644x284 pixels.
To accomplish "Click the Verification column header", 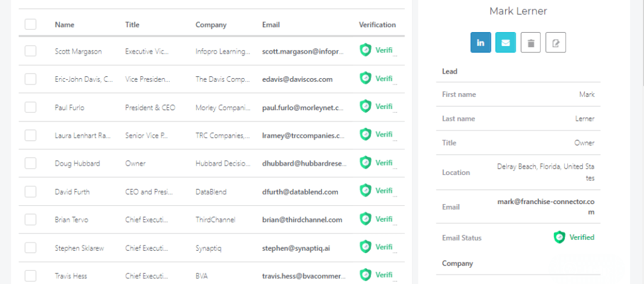I will click(377, 25).
